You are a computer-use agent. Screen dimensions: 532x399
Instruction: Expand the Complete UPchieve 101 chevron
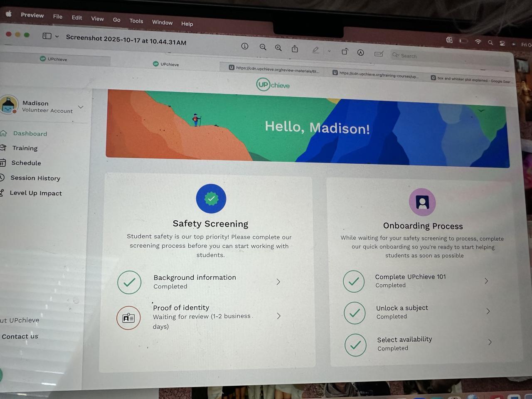coord(486,281)
